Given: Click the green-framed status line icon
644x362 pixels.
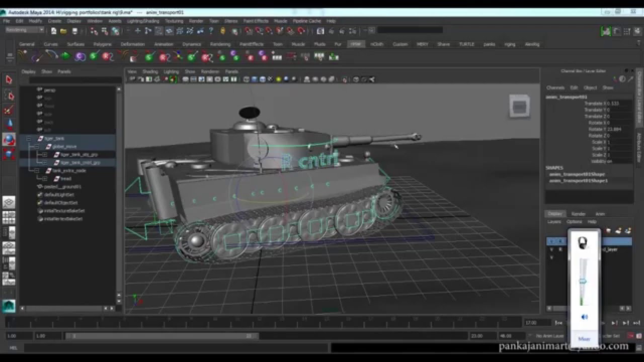Looking at the screenshot, I should 605,31.
